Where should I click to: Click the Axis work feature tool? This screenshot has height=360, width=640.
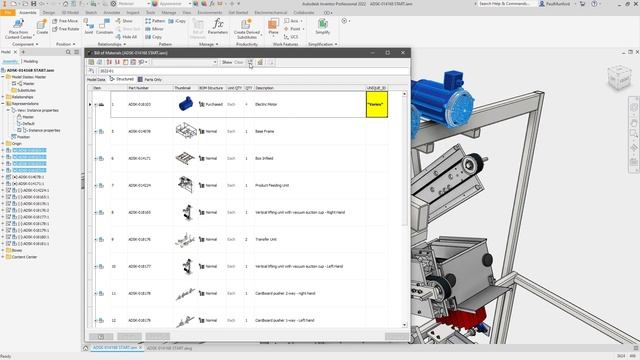click(x=293, y=21)
